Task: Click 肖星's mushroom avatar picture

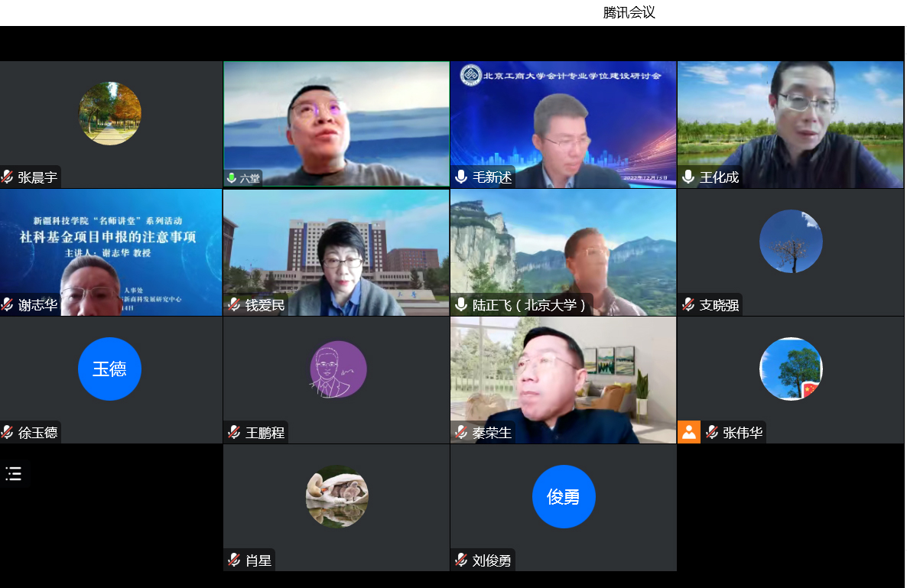Action: click(337, 497)
